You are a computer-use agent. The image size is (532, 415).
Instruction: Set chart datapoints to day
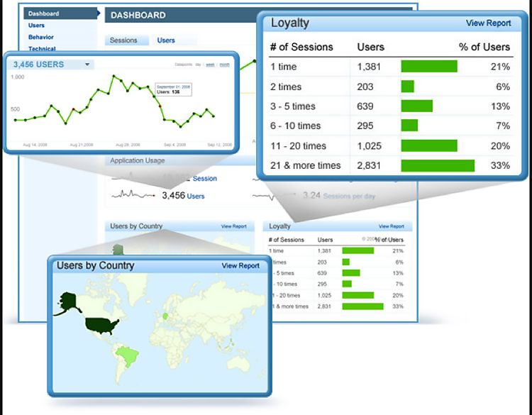(198, 65)
